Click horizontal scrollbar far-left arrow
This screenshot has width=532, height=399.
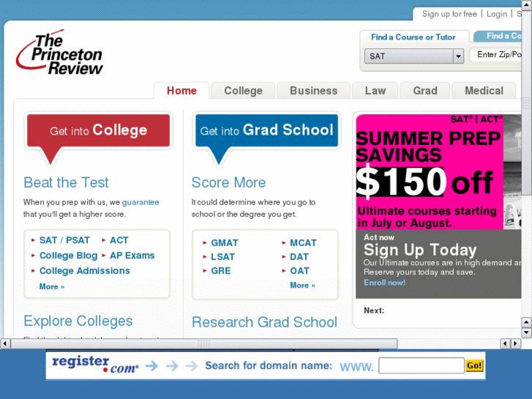[x=4, y=343]
